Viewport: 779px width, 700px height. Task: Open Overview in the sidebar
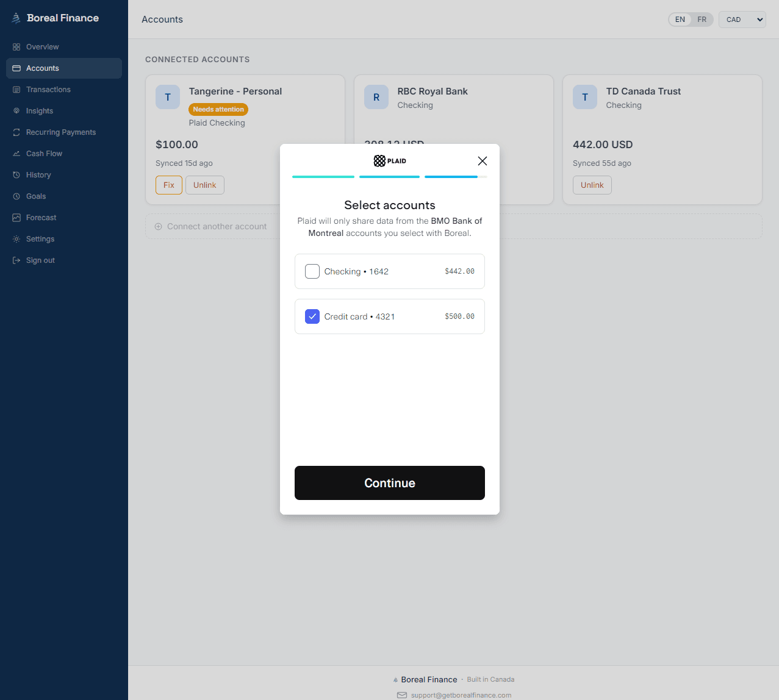pyautogui.click(x=64, y=47)
